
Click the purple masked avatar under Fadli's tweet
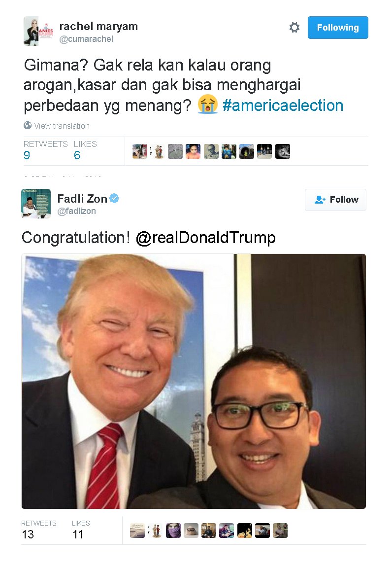pos(173,531)
